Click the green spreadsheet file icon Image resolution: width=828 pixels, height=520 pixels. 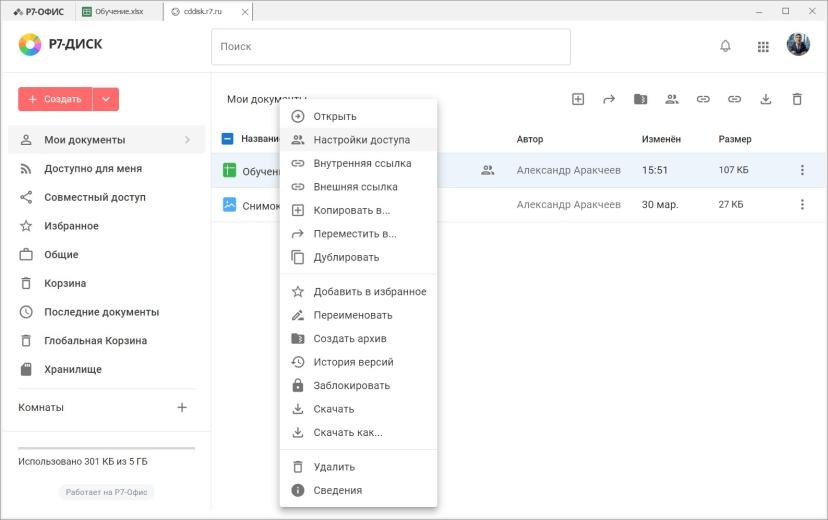tap(229, 170)
